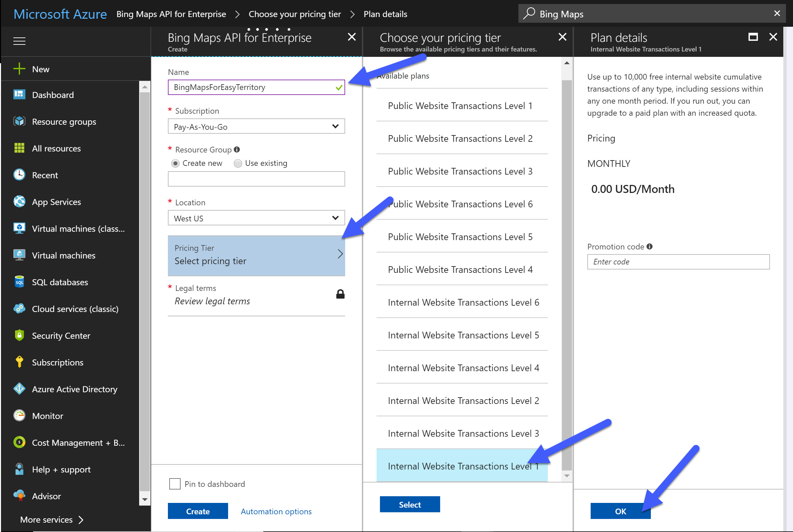Click Plan details breadcrumb
This screenshot has width=793, height=532.
pyautogui.click(x=385, y=14)
